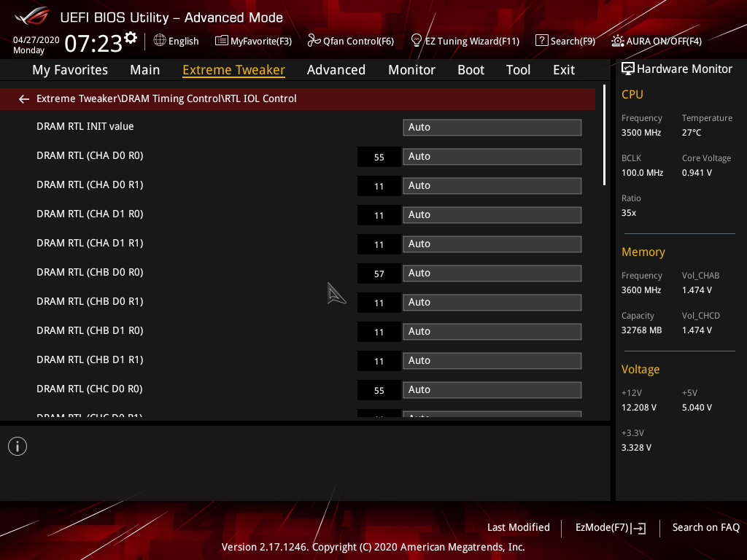Open the Tool tab
Viewport: 747px width, 560px height.
coord(518,69)
